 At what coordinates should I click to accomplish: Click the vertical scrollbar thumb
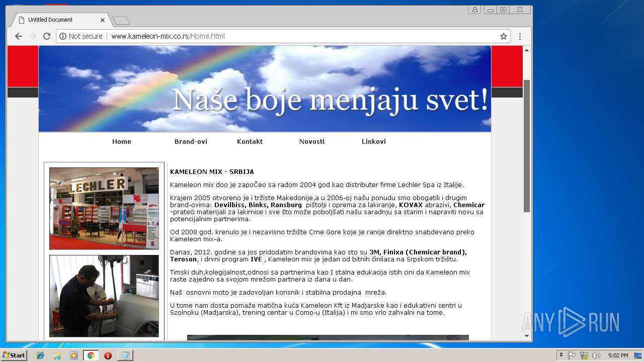(x=527, y=146)
